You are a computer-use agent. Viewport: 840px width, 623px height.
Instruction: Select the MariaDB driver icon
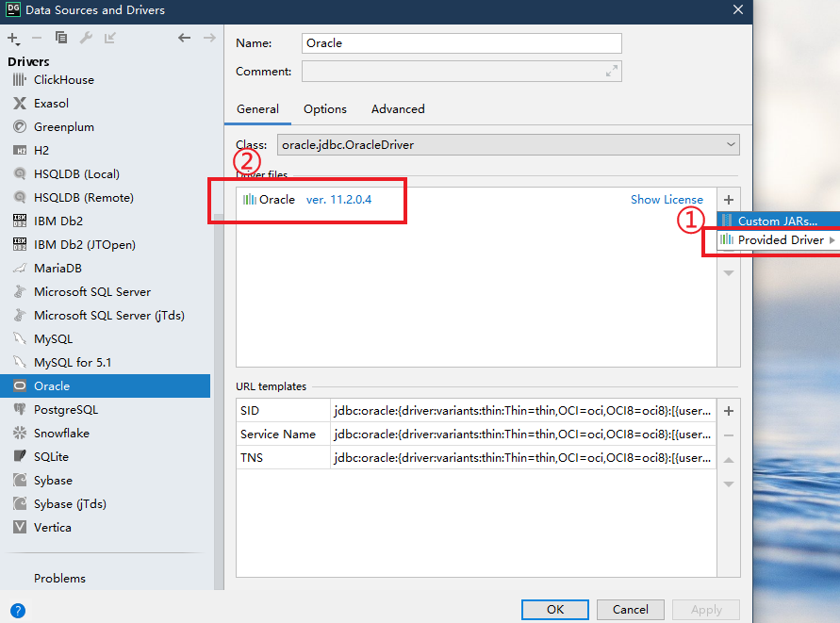[x=19, y=269]
